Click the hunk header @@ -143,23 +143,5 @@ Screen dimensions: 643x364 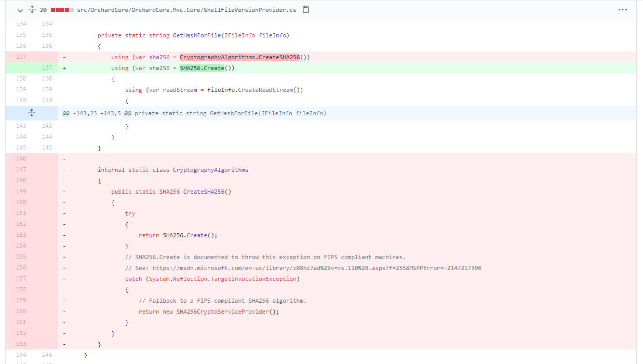(194, 113)
